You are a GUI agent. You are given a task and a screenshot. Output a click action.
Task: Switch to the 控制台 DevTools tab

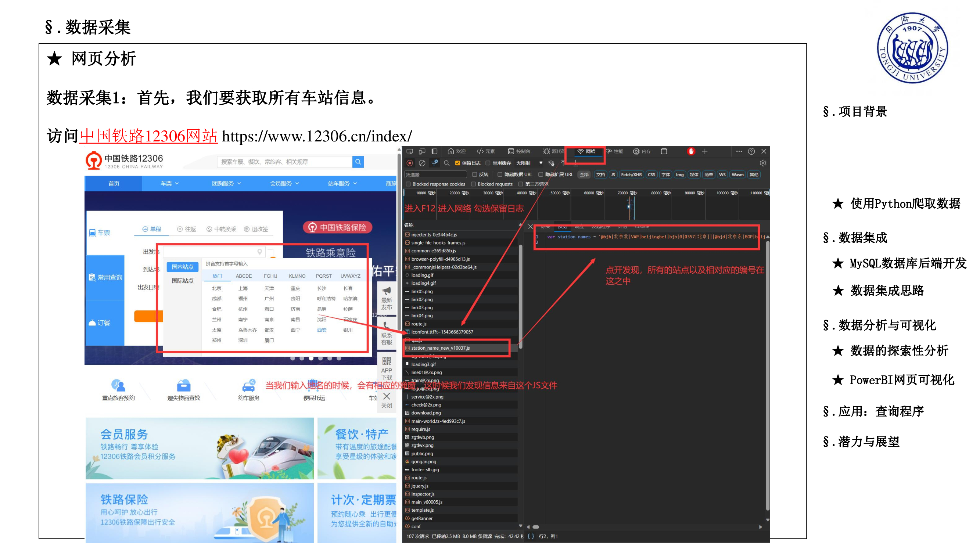coord(519,151)
